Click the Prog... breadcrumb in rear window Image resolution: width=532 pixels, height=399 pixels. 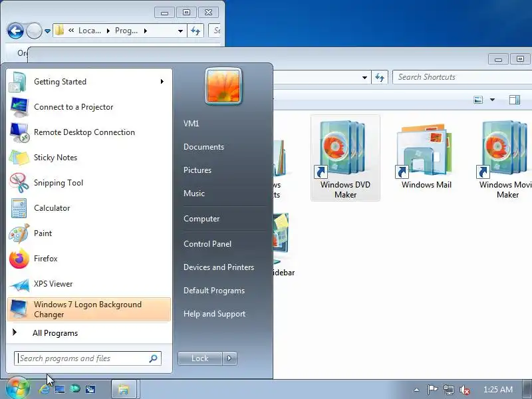126,31
